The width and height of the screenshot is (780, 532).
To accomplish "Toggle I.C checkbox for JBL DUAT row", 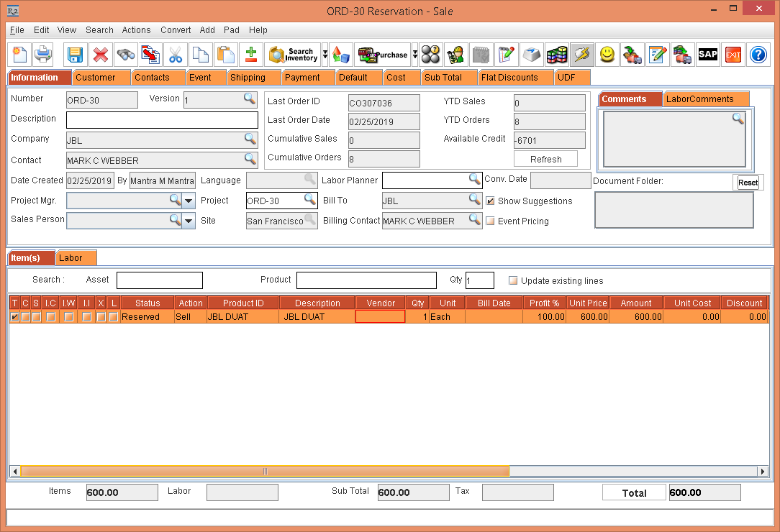I will point(50,317).
